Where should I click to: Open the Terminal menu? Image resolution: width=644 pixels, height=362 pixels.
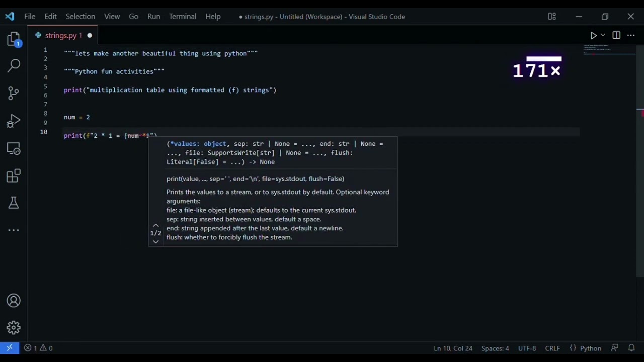pos(183,17)
